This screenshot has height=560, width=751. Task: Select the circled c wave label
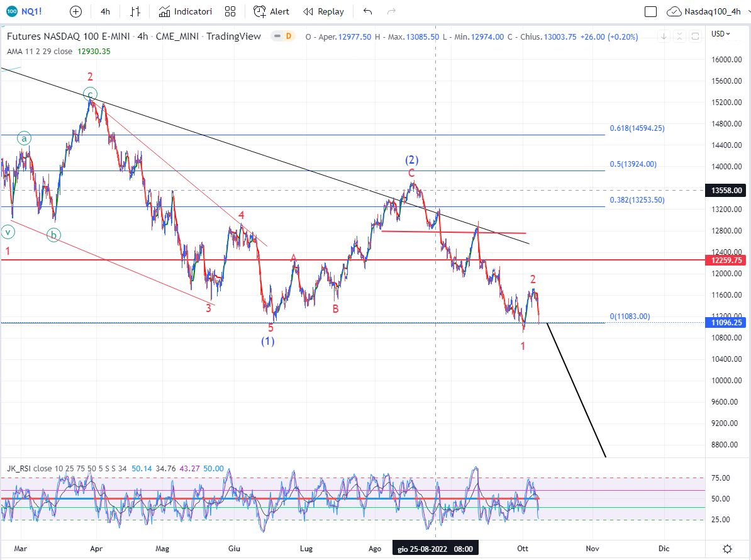[90, 94]
